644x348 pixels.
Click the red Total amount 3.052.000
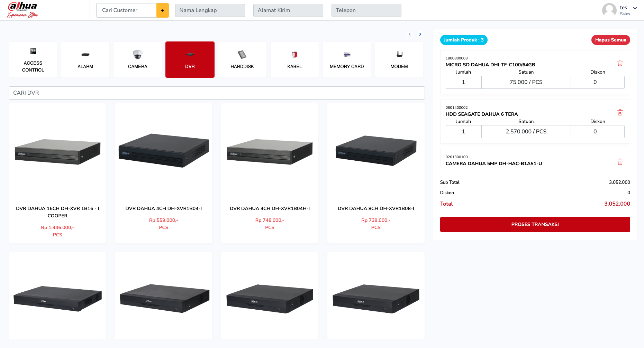pos(617,204)
